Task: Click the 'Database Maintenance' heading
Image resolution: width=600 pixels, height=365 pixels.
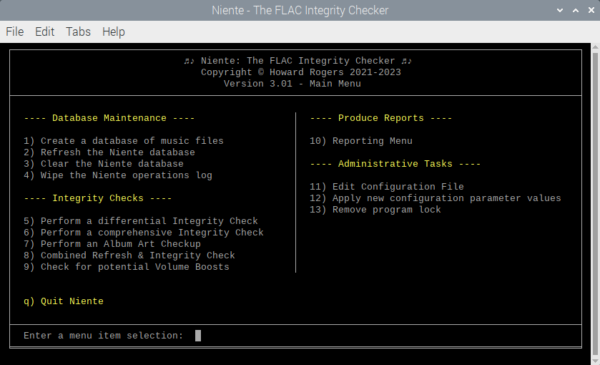Action: [x=109, y=118]
